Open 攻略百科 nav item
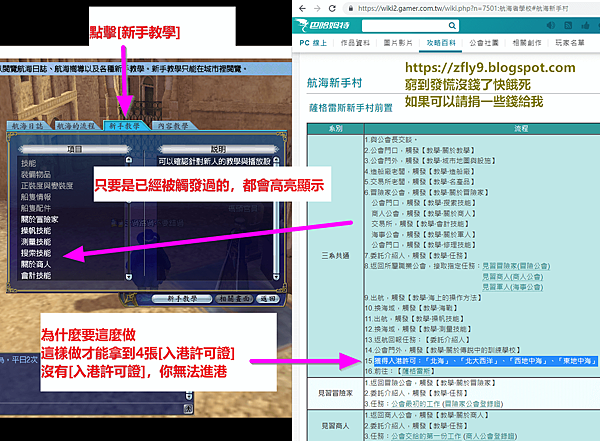Image resolution: width=600 pixels, height=441 pixels. pyautogui.click(x=441, y=43)
